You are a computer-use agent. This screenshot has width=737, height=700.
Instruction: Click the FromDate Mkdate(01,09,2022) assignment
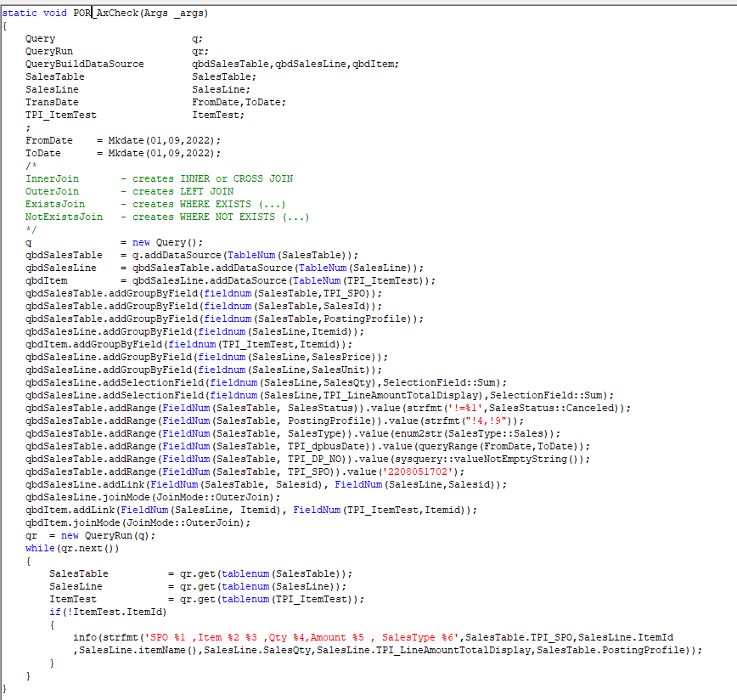click(x=123, y=140)
